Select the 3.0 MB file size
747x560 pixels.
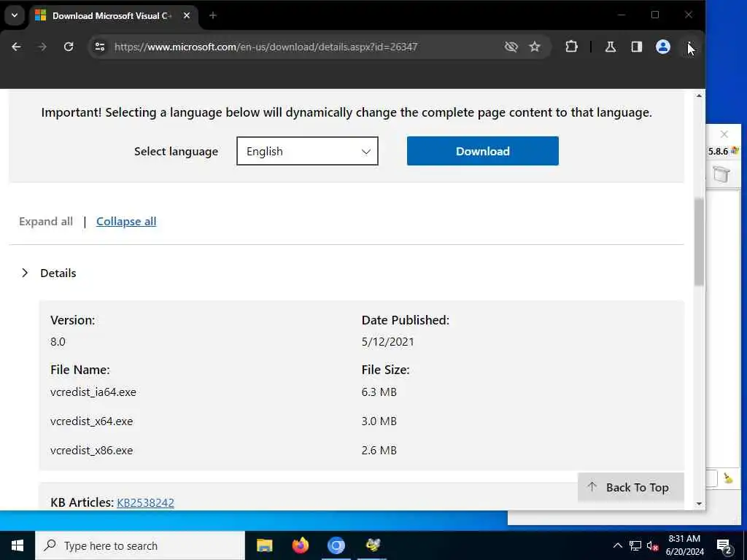pos(379,421)
